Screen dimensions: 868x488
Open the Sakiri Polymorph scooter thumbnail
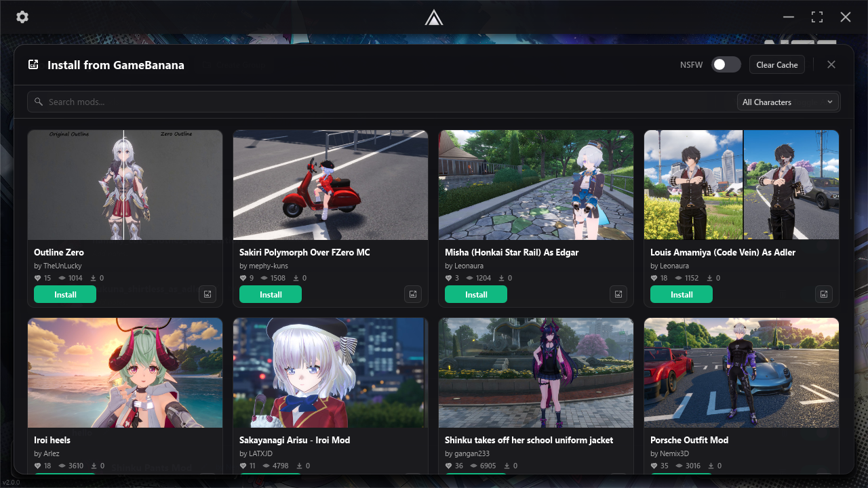click(x=331, y=185)
